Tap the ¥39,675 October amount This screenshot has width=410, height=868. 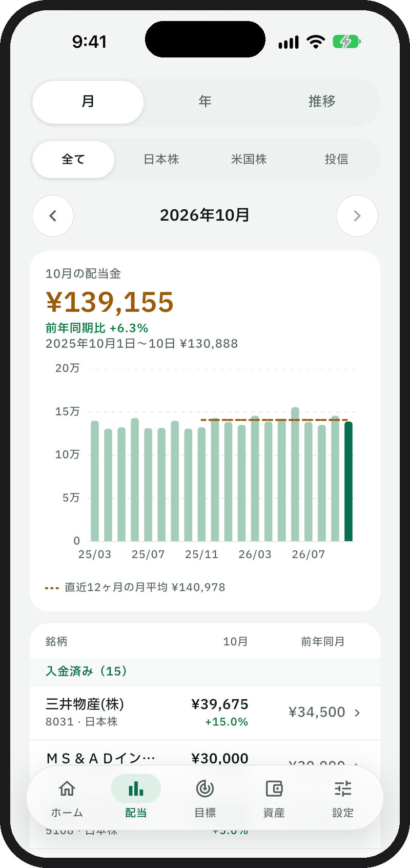(x=220, y=704)
